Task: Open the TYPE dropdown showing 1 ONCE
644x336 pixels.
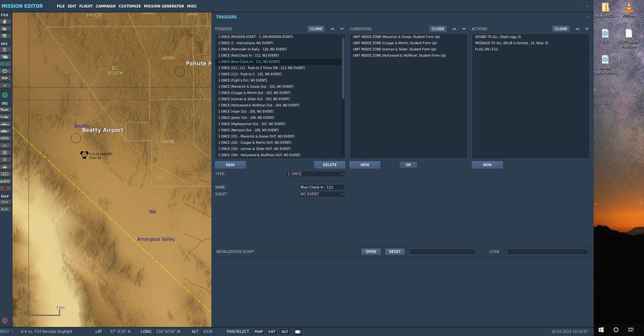Action: [316, 174]
